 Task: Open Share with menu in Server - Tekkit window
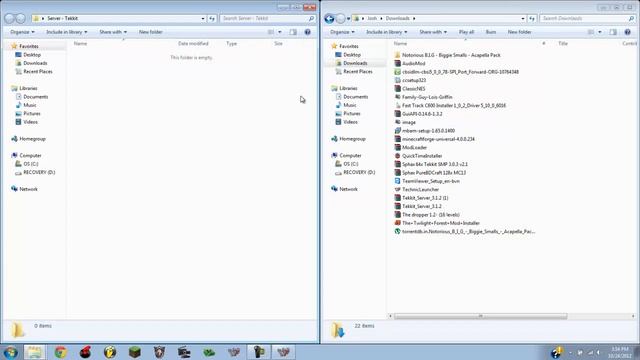coord(113,32)
